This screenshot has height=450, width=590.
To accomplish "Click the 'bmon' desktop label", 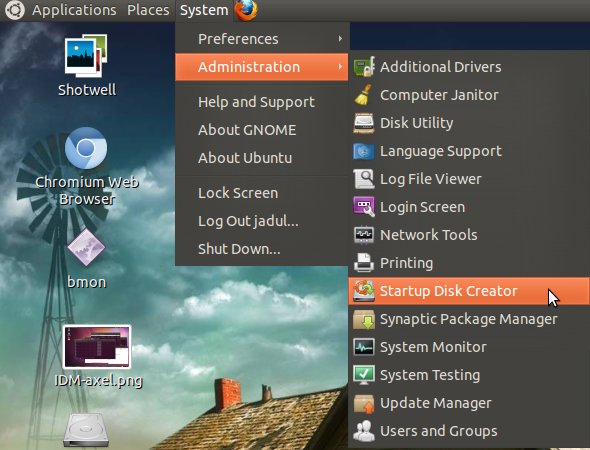I will pyautogui.click(x=87, y=282).
